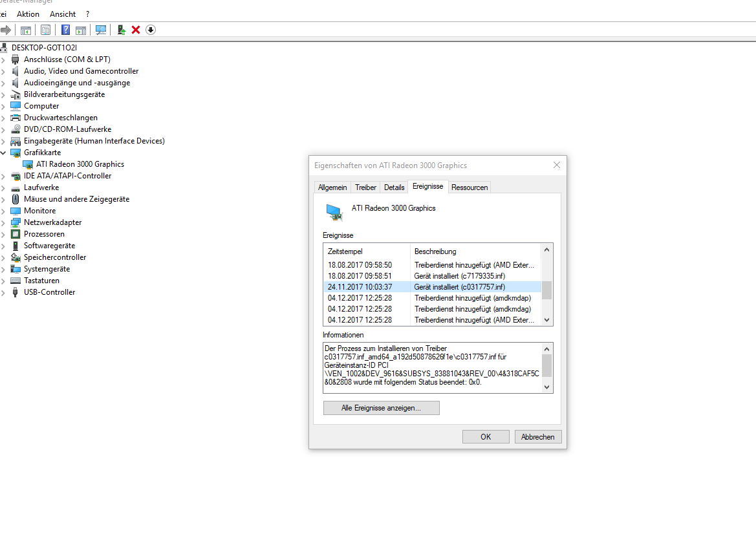
Task: Expand the Laufwerke category
Action: pyautogui.click(x=3, y=187)
